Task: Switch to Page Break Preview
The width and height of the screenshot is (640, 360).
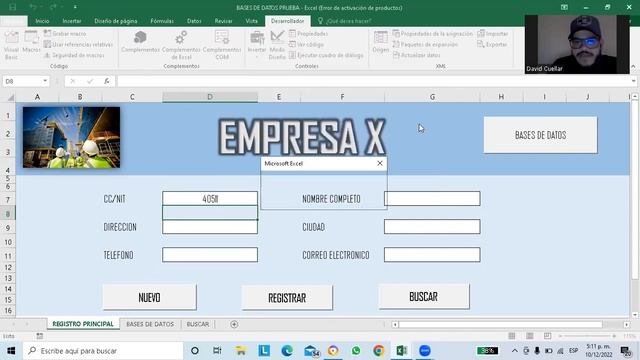Action: (x=547, y=336)
